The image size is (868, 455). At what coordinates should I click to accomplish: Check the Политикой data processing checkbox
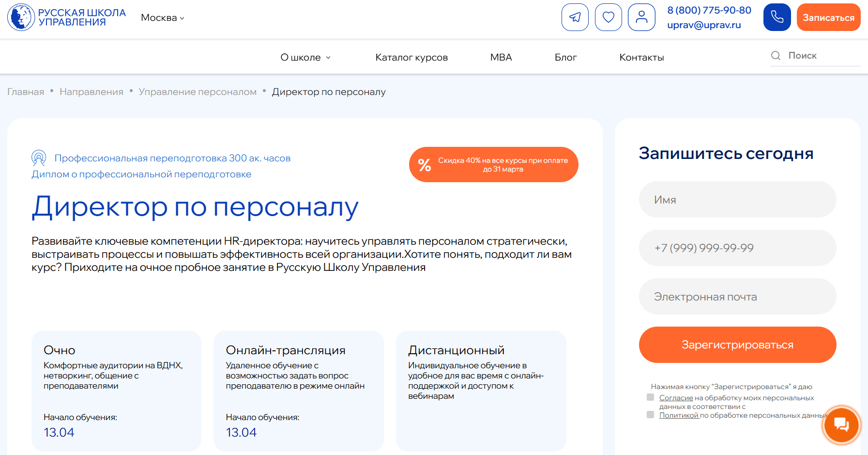pos(650,415)
